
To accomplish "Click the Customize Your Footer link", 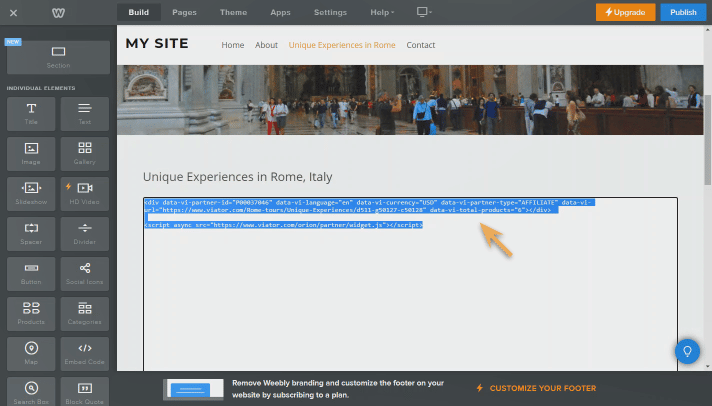I will coord(536,388).
